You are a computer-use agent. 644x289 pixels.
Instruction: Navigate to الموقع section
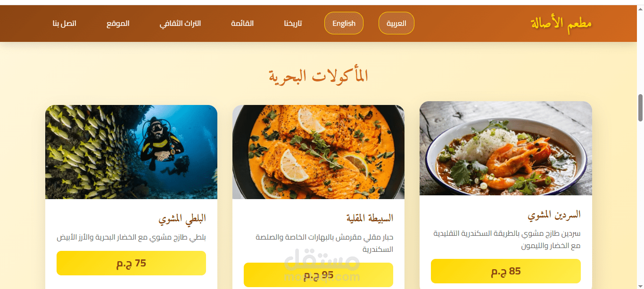(118, 23)
